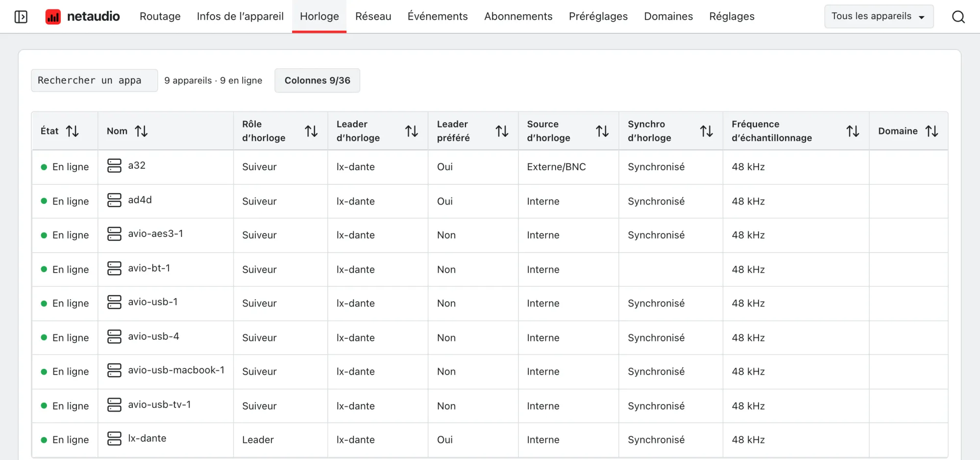Image resolution: width=980 pixels, height=460 pixels.
Task: Sort by Synchro d'horloge arrows
Action: 706,131
